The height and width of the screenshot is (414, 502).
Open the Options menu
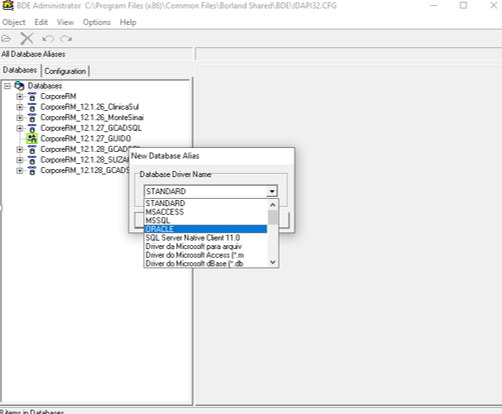pos(97,22)
